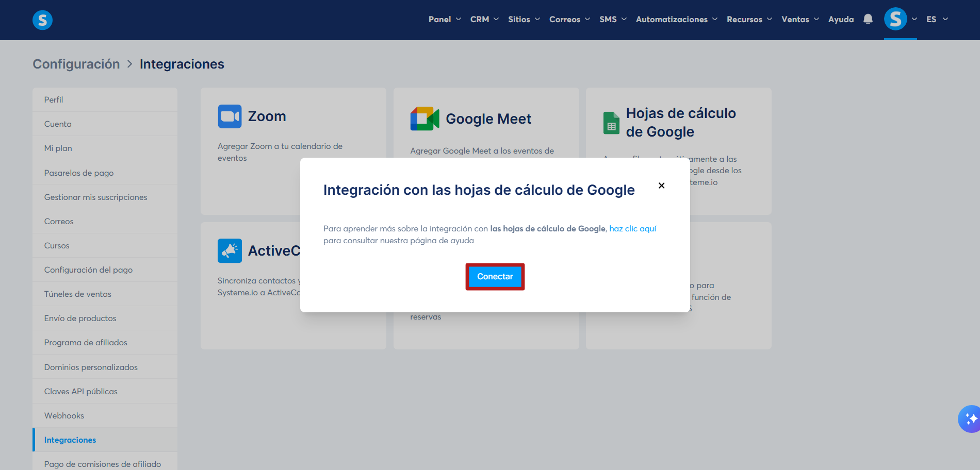Viewport: 980px width, 470px height.
Task: Expand the Correos dropdown in top navigation
Action: pos(569,19)
